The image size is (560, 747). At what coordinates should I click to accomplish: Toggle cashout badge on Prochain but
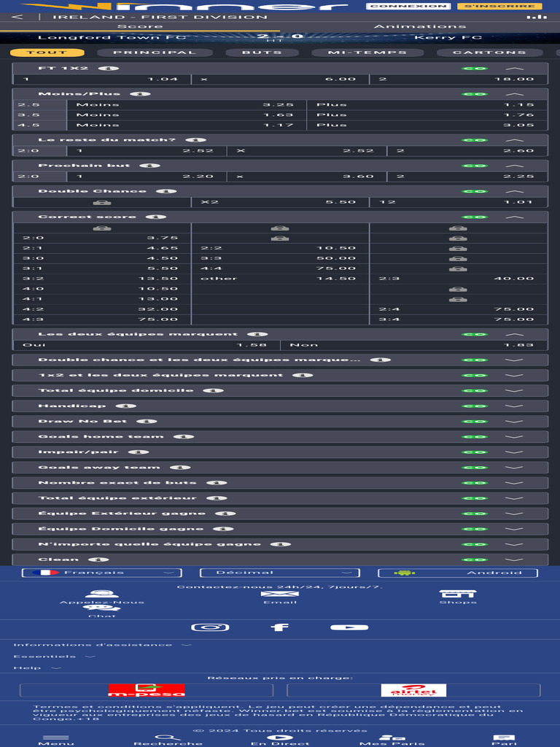click(474, 166)
